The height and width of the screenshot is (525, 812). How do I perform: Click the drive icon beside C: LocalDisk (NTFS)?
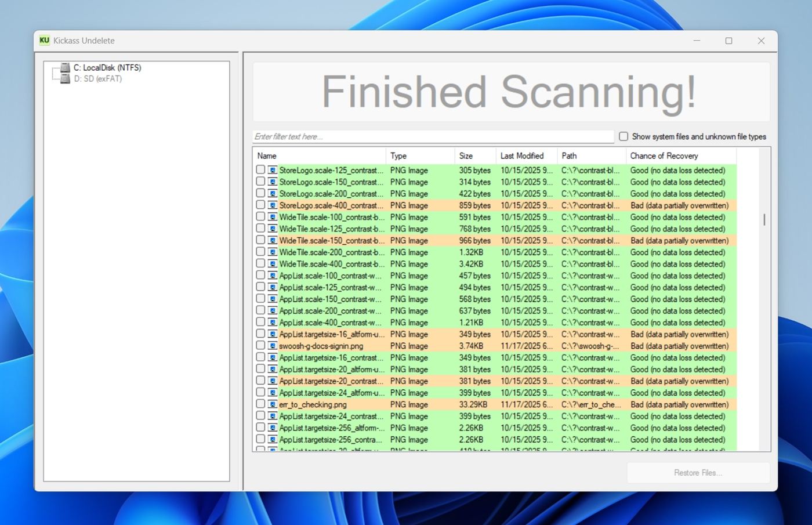coord(64,67)
